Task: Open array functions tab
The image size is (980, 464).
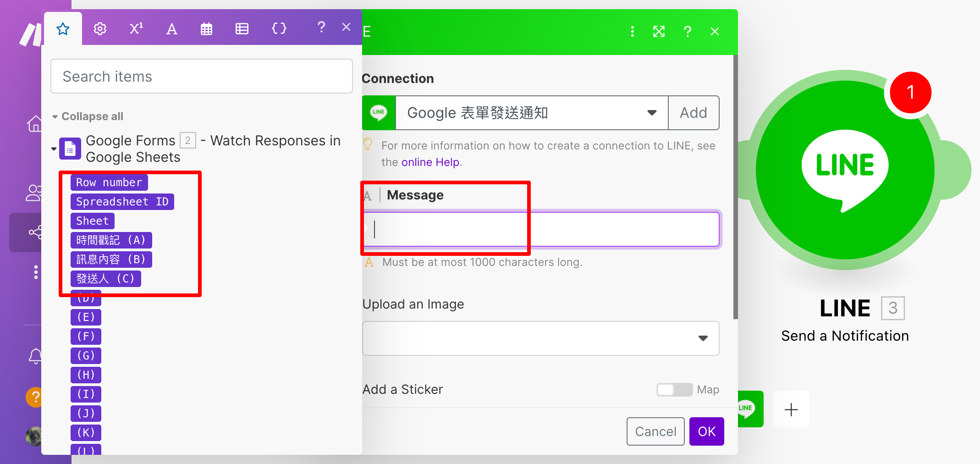Action: coord(242,29)
